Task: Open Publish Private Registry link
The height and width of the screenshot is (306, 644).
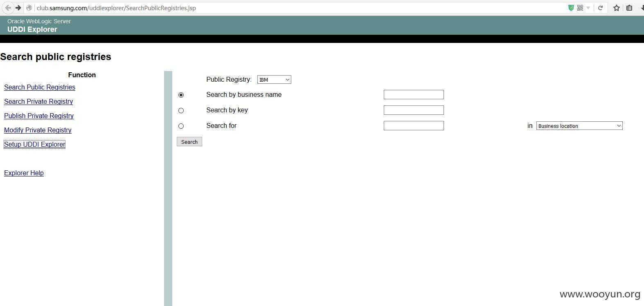Action: pos(39,116)
